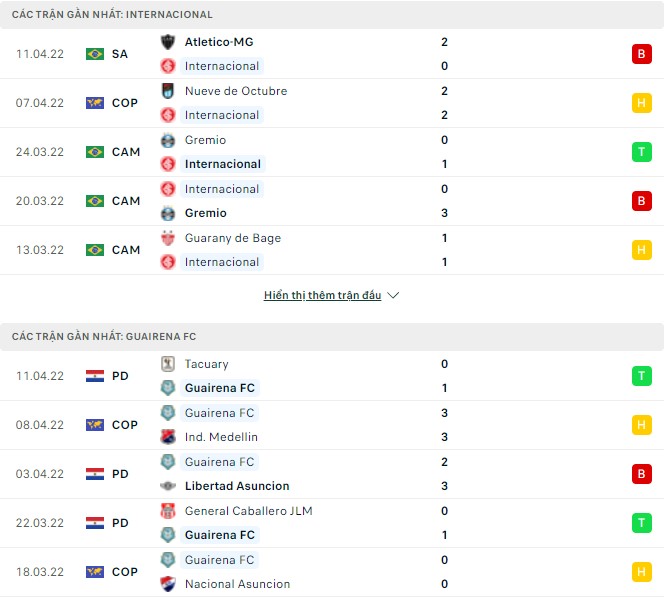This screenshot has height=598, width=672.
Task: Click red B badge for Libertad Asuncion match
Action: click(641, 474)
